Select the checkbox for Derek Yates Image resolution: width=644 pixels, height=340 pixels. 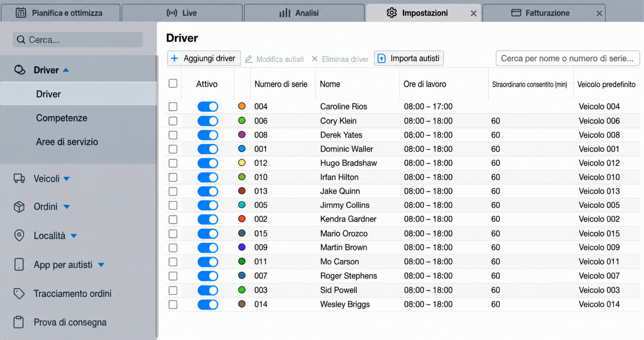(x=173, y=135)
